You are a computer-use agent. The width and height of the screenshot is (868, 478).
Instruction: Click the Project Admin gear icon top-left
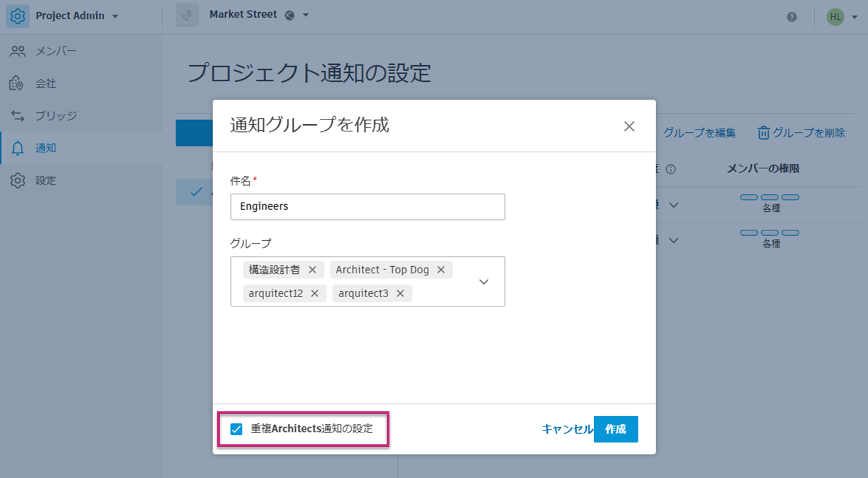pos(18,15)
